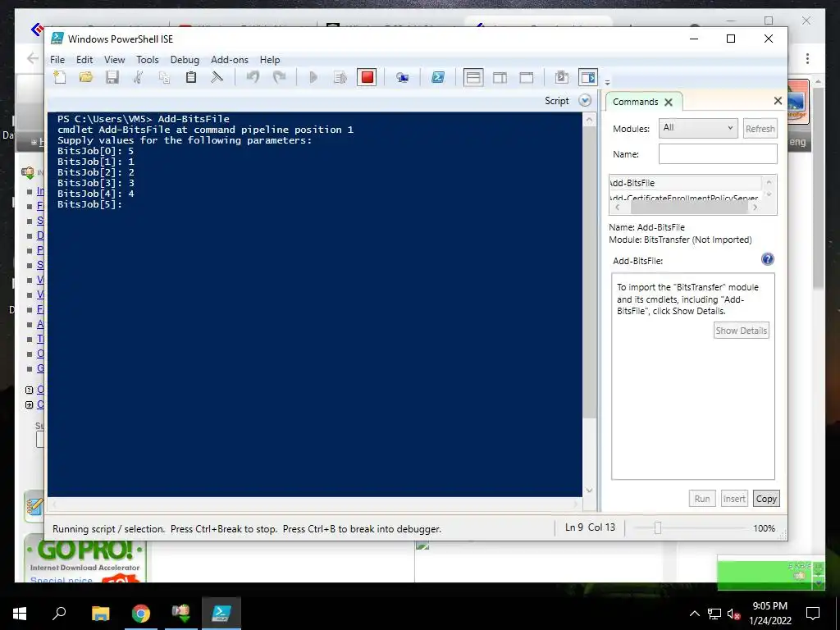Save the script using the floppy disk icon
This screenshot has height=630, width=840.
(x=112, y=78)
